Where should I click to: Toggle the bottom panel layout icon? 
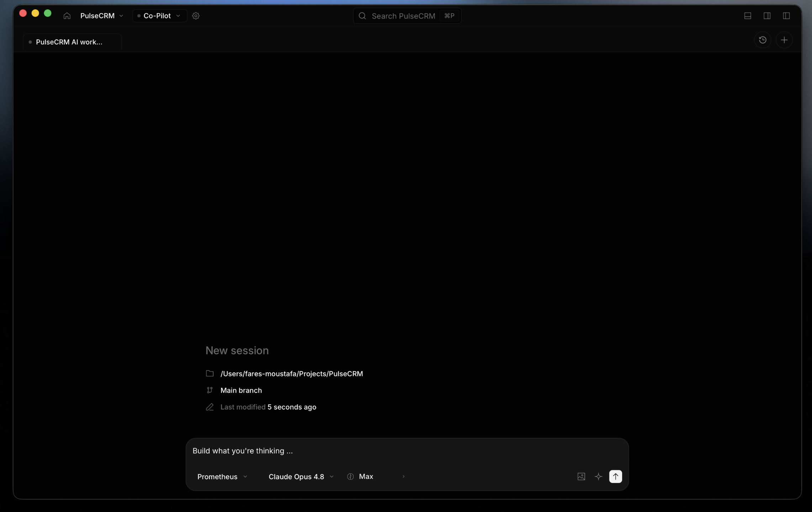click(x=748, y=16)
